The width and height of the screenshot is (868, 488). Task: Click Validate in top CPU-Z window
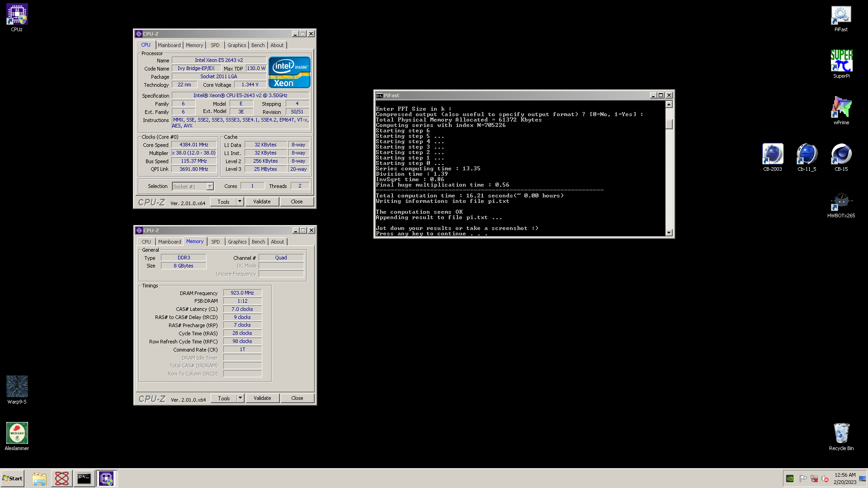(262, 202)
